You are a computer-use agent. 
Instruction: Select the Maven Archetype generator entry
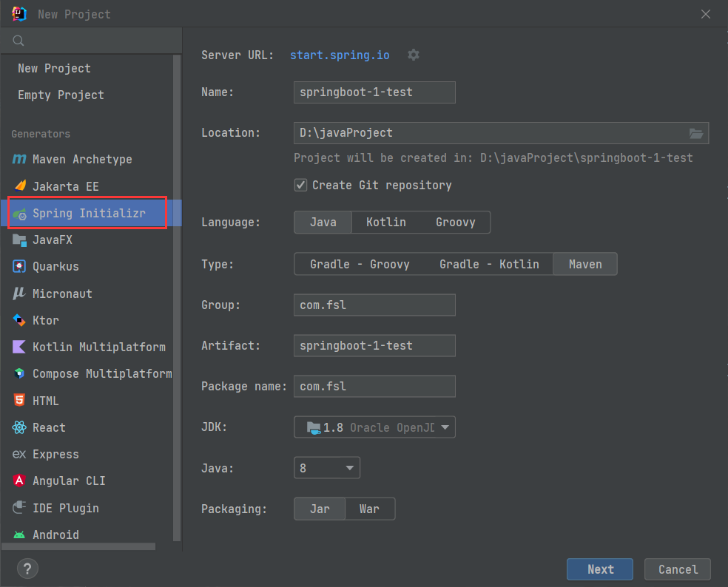tap(87, 159)
